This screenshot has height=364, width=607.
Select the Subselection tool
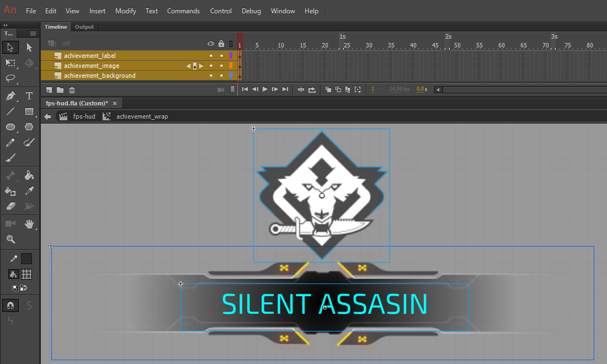point(29,47)
